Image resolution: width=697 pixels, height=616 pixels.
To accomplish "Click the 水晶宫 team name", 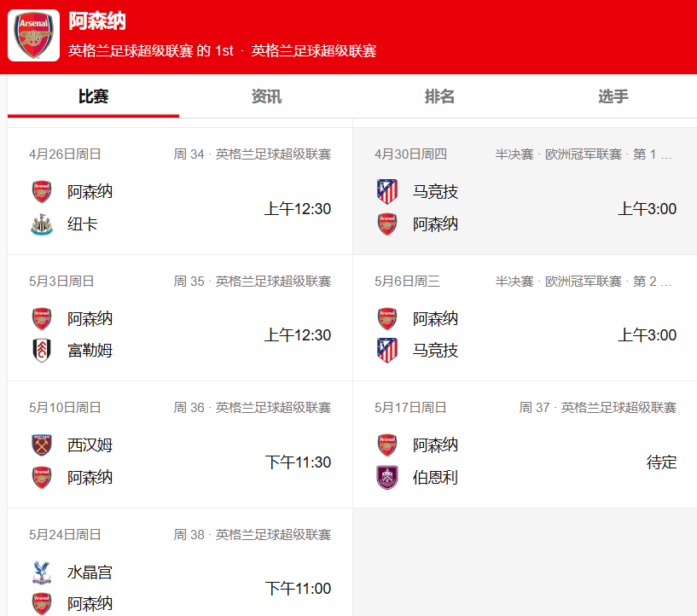I will [90, 572].
